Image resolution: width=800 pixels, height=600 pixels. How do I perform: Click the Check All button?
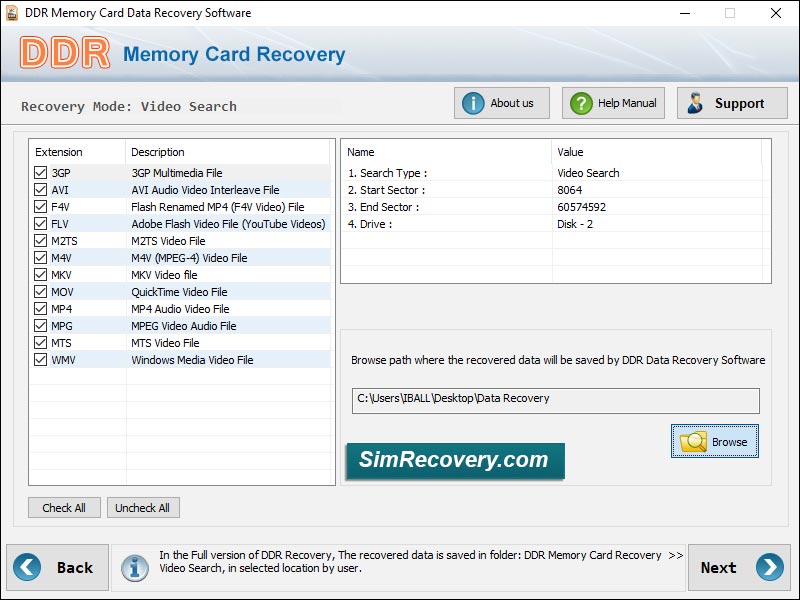[x=64, y=507]
